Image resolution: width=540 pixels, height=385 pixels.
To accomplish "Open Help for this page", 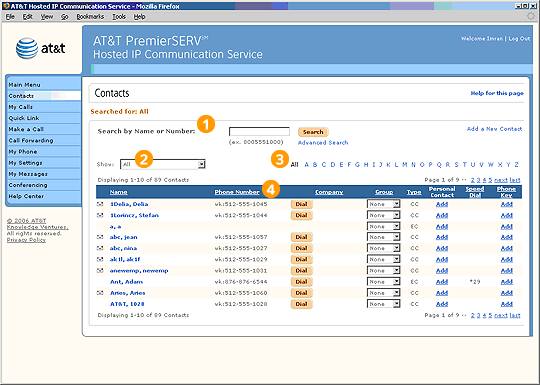I will coord(497,93).
